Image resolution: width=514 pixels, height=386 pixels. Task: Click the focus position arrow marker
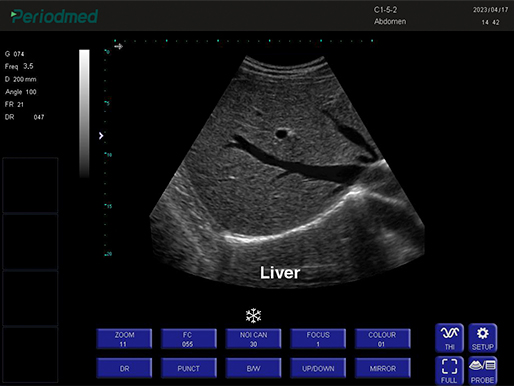(x=101, y=136)
